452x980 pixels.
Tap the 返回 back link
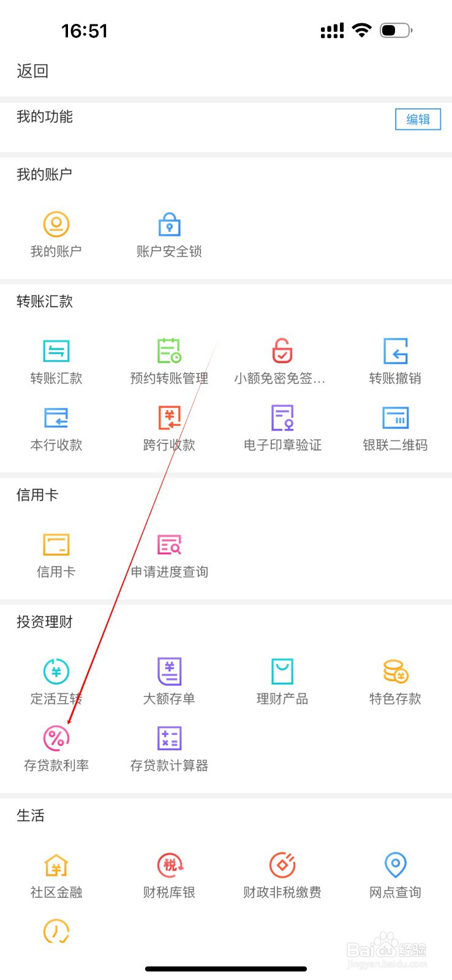(x=32, y=71)
